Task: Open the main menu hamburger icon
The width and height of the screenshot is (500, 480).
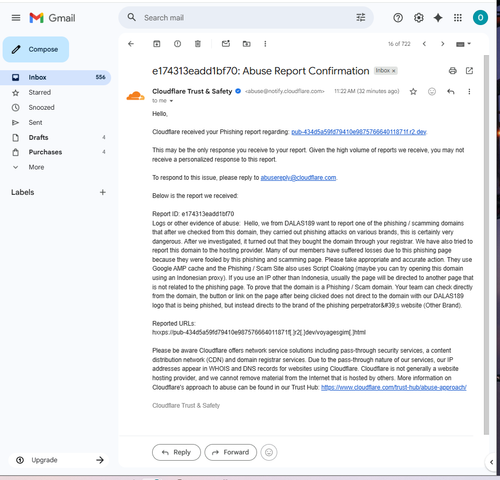Action: tap(16, 18)
